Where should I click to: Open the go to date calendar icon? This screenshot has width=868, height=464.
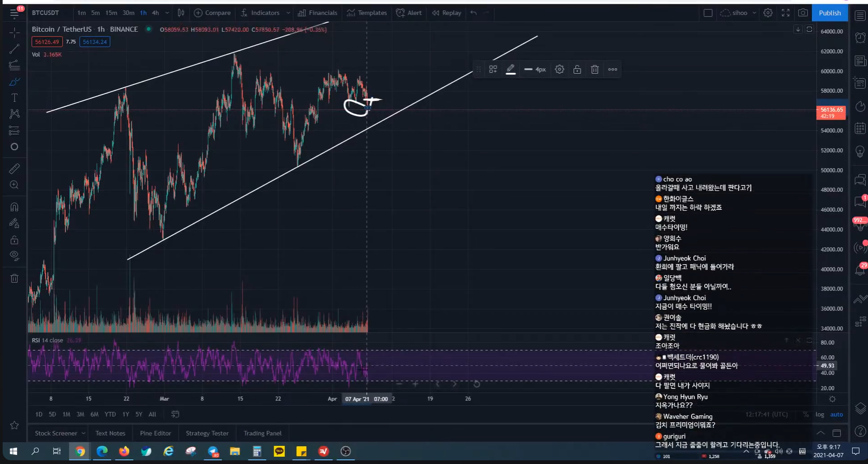pyautogui.click(x=175, y=414)
